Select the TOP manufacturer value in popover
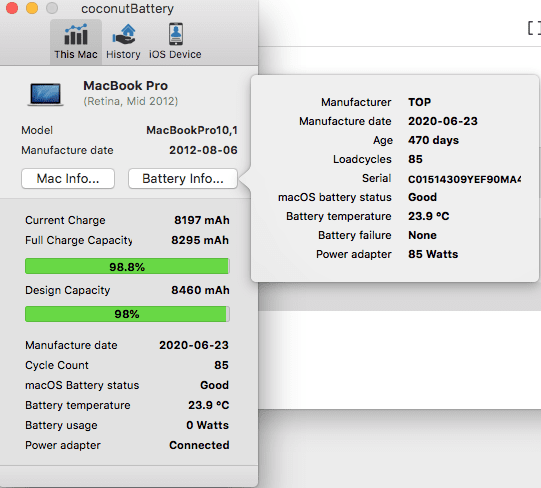The image size is (541, 488). coord(420,102)
